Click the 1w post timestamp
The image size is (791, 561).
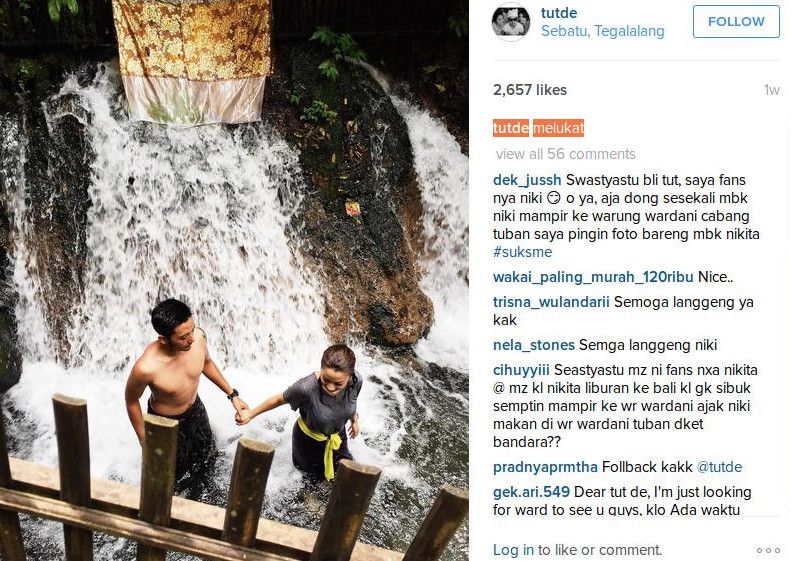click(772, 90)
